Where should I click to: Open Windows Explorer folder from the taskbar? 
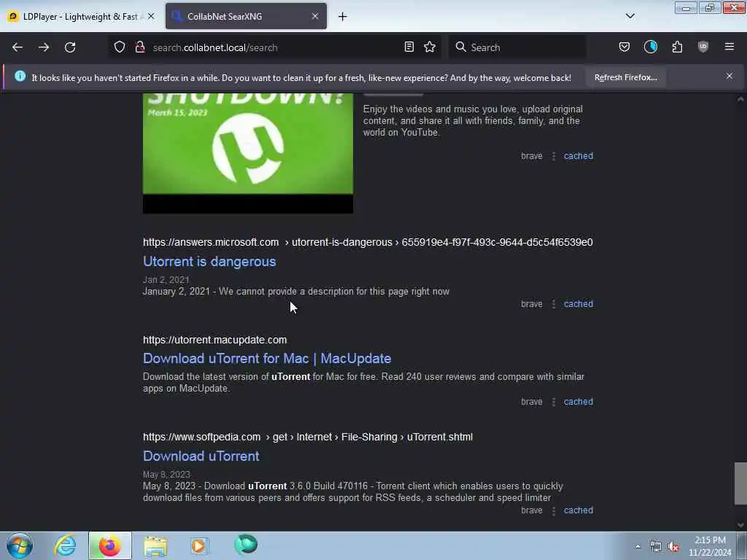coord(155,545)
